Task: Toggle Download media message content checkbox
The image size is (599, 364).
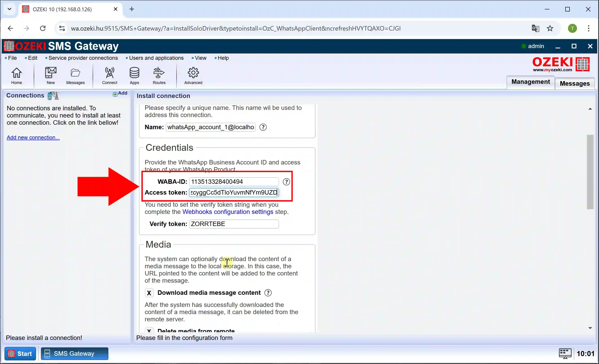Action: click(x=149, y=293)
